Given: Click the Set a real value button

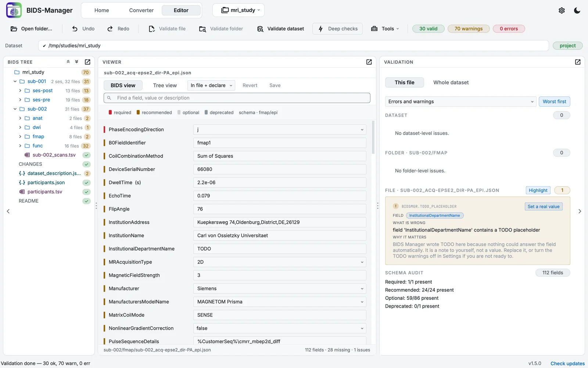Looking at the screenshot, I should (544, 206).
